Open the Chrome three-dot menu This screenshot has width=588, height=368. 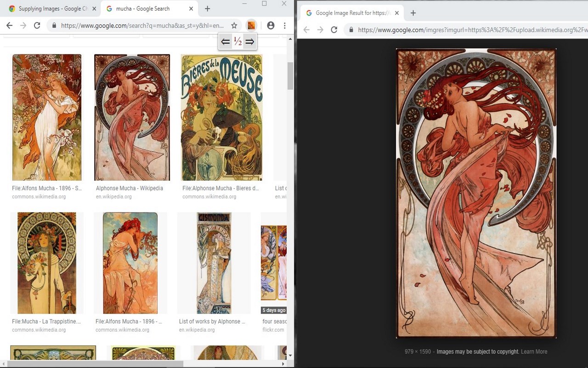(x=285, y=26)
